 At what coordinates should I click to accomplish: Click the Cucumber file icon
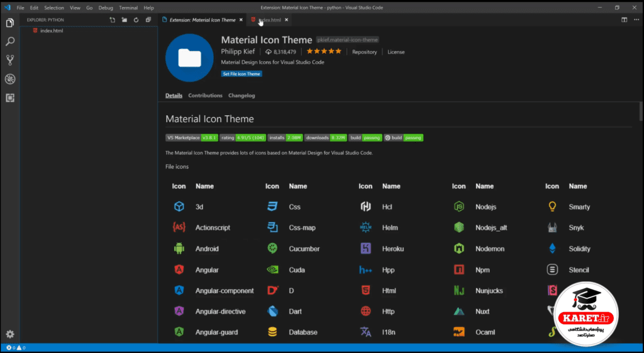(272, 248)
